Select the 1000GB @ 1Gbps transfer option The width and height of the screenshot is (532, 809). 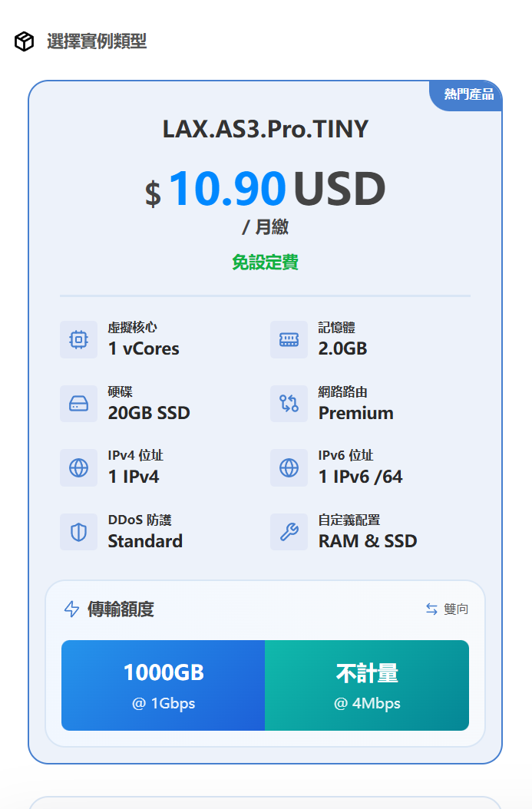tap(163, 685)
